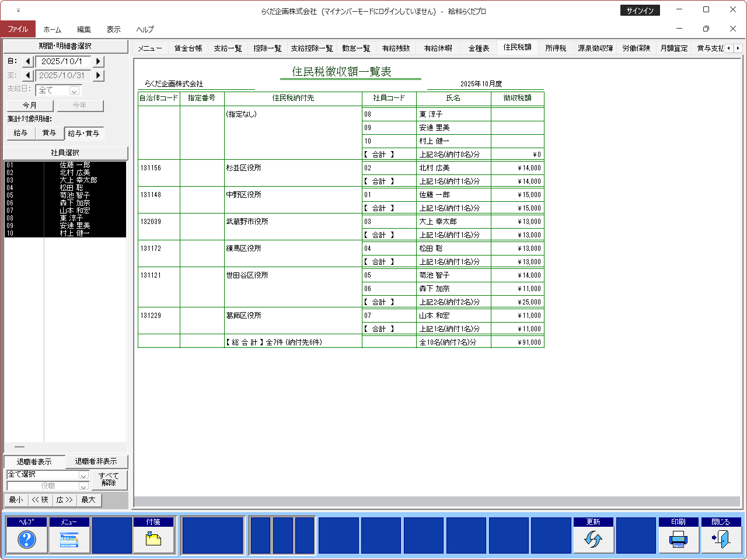Open the Help icon in bottom toolbar

pyautogui.click(x=27, y=540)
